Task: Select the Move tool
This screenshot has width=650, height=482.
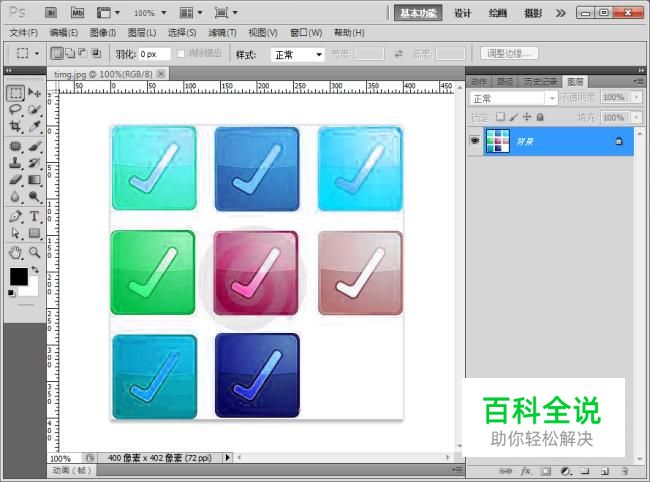Action: pos(35,93)
